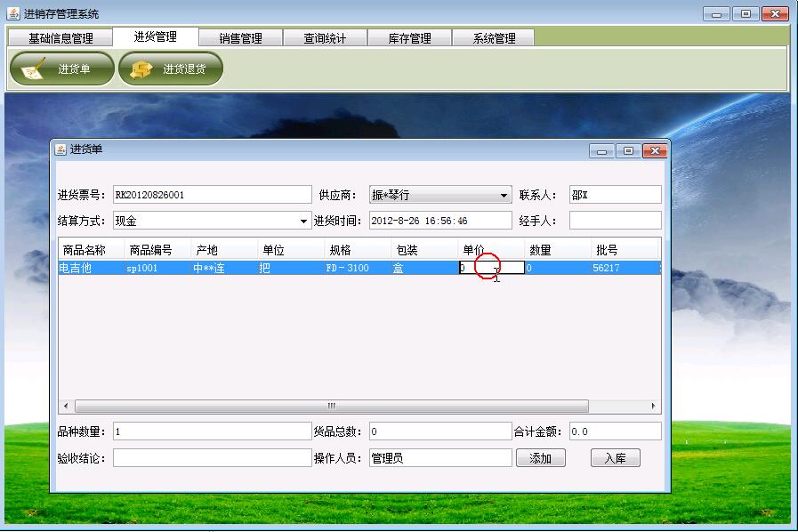The height and width of the screenshot is (532, 798).
Task: Click the 商品名称 column header
Action: (x=92, y=250)
